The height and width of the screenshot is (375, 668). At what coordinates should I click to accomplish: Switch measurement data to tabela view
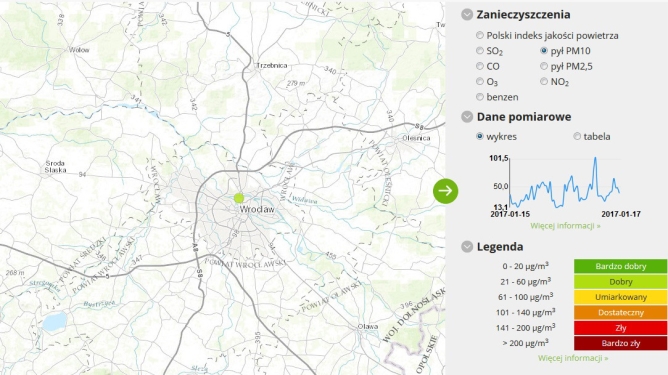(577, 136)
